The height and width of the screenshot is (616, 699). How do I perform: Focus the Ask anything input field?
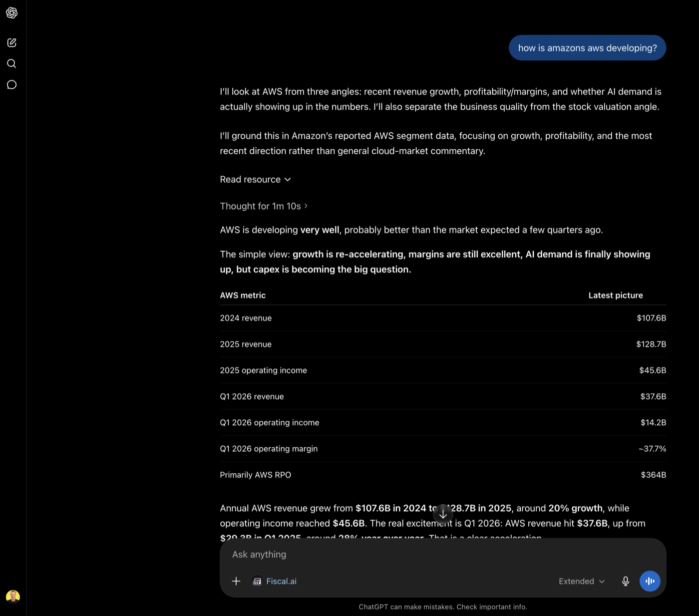coord(443,554)
